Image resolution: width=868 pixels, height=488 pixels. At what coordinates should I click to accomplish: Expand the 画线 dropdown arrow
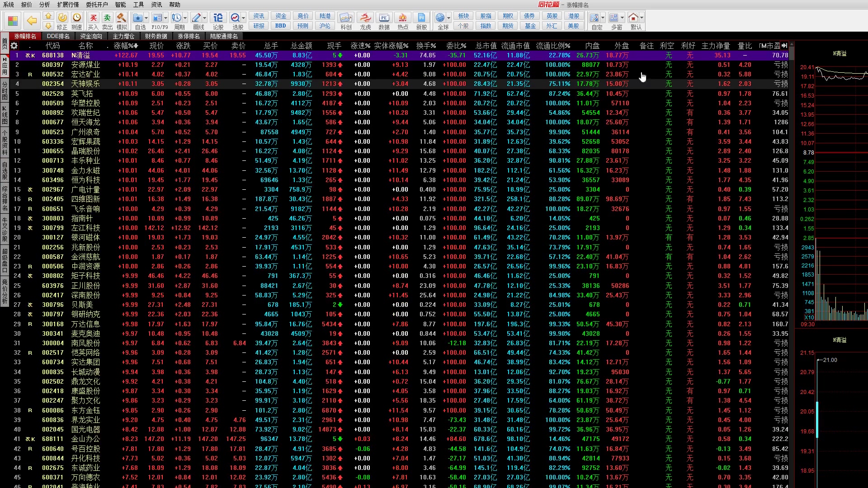tap(205, 18)
